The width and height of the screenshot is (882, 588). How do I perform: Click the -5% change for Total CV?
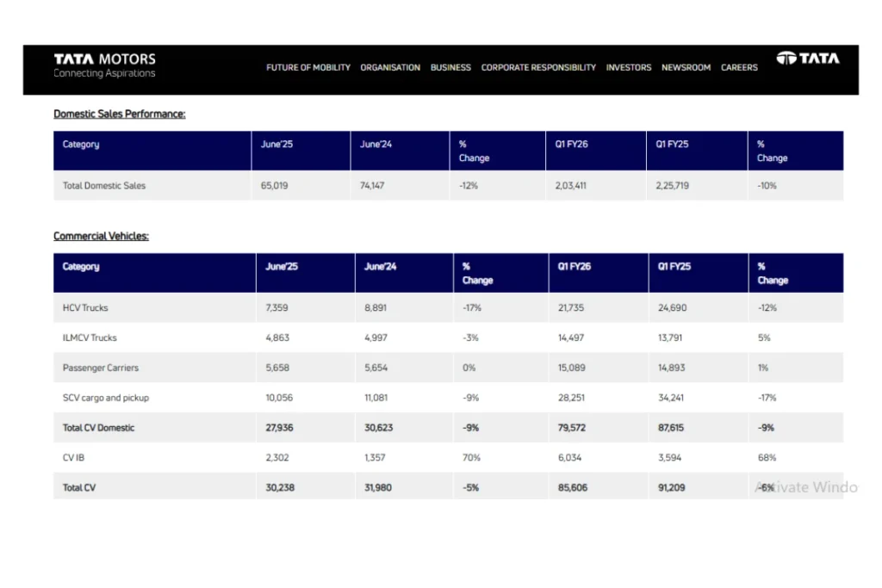[x=470, y=488]
